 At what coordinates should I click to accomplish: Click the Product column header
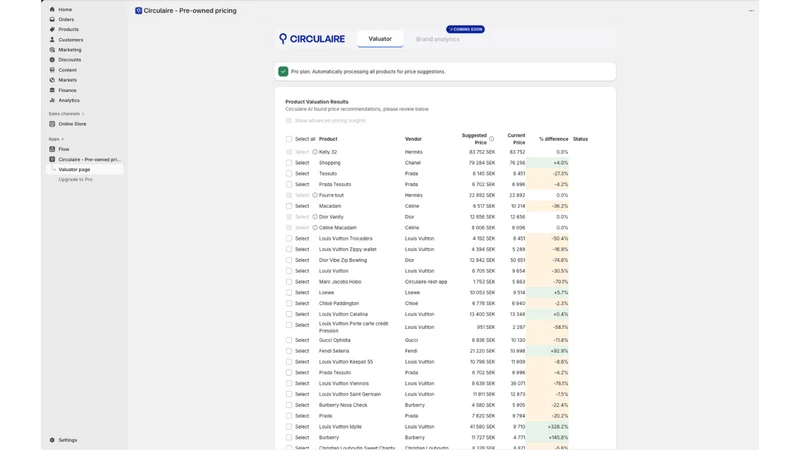328,139
